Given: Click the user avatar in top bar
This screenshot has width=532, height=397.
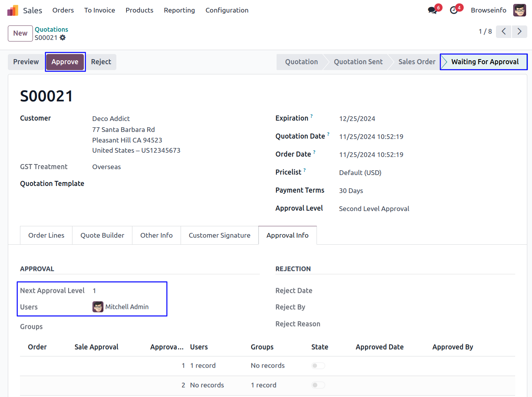Looking at the screenshot, I should tap(519, 10).
